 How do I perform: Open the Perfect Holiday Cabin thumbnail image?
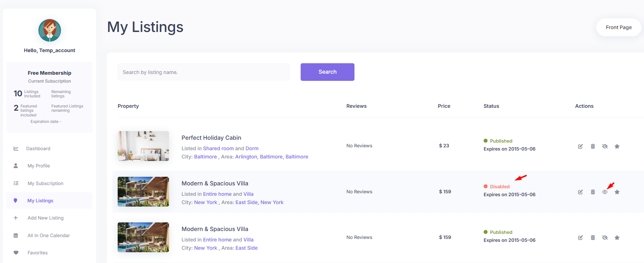click(x=143, y=146)
